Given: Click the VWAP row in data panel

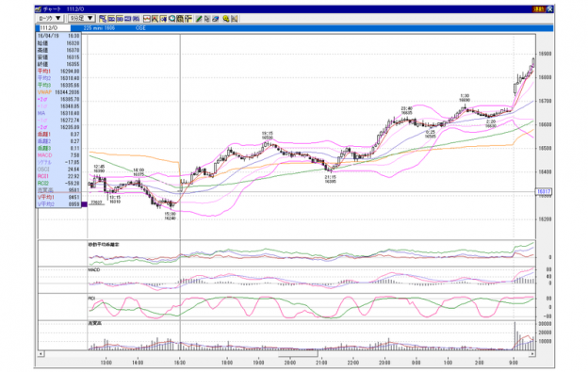Looking at the screenshot, I should [58, 92].
